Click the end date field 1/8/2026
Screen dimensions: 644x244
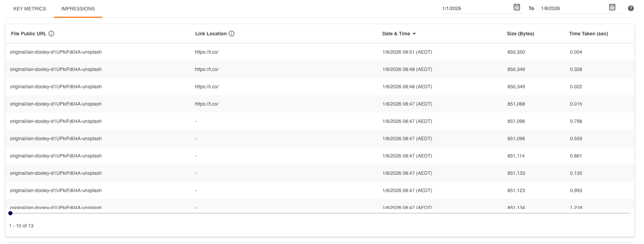coord(574,8)
